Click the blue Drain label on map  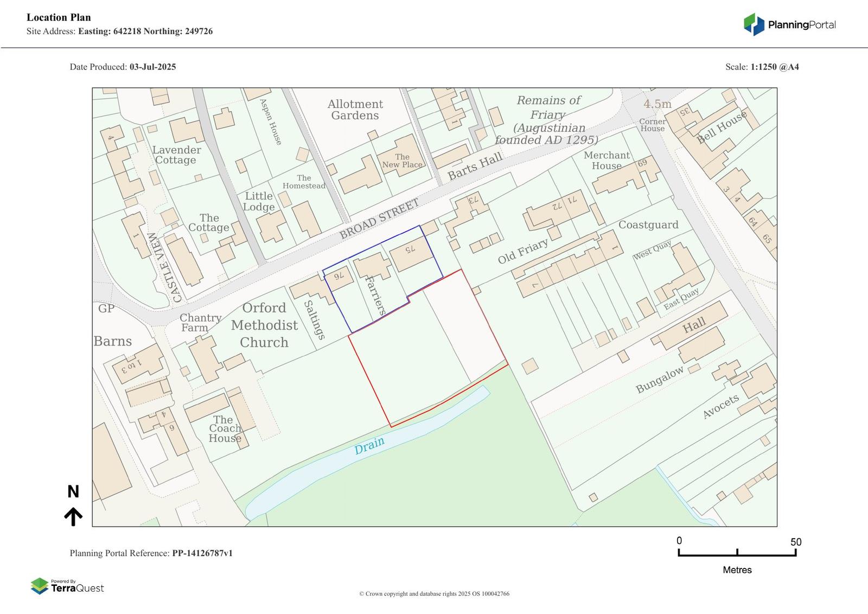tap(369, 445)
